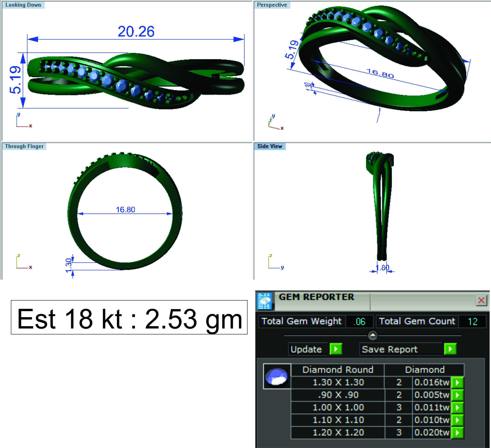Viewport: 491px width, 448px height.
Task: Click the 'Diamond' column header
Action: tap(425, 370)
